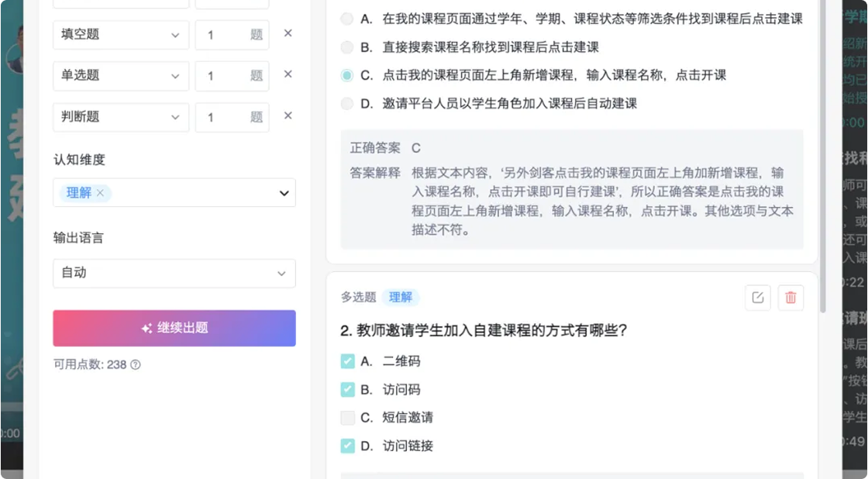Viewport: 868px width, 479px height.
Task: Click the 继续出题 button
Action: point(174,328)
